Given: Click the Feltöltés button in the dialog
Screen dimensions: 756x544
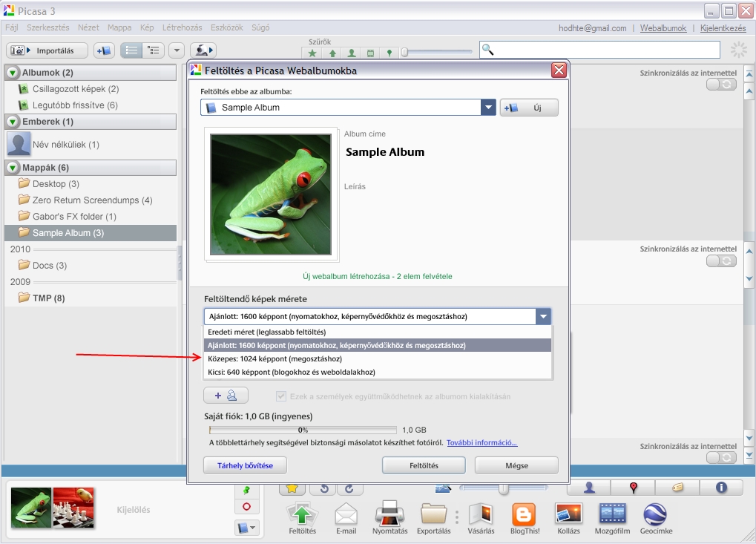Looking at the screenshot, I should (424, 465).
